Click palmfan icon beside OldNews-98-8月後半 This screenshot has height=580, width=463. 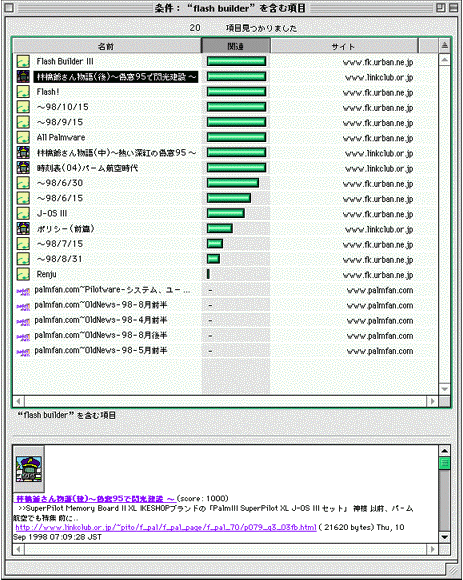coord(23,337)
